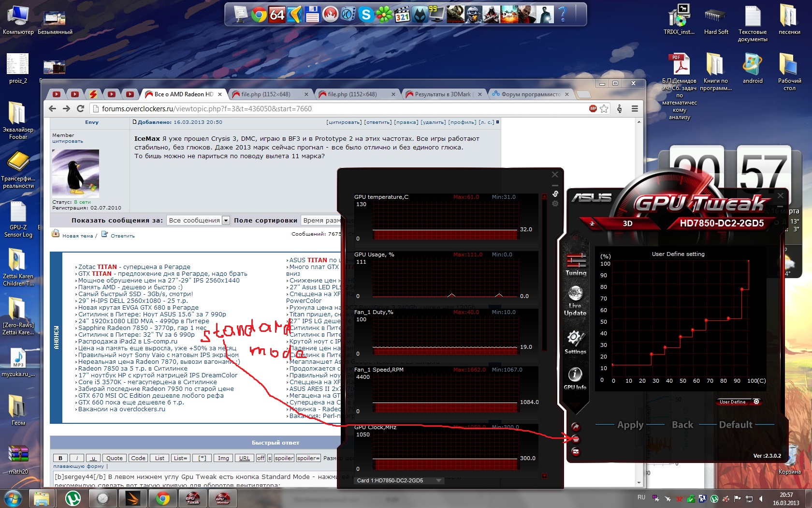The width and height of the screenshot is (812, 508).
Task: Click the bold B button in quick reply
Action: (60, 458)
